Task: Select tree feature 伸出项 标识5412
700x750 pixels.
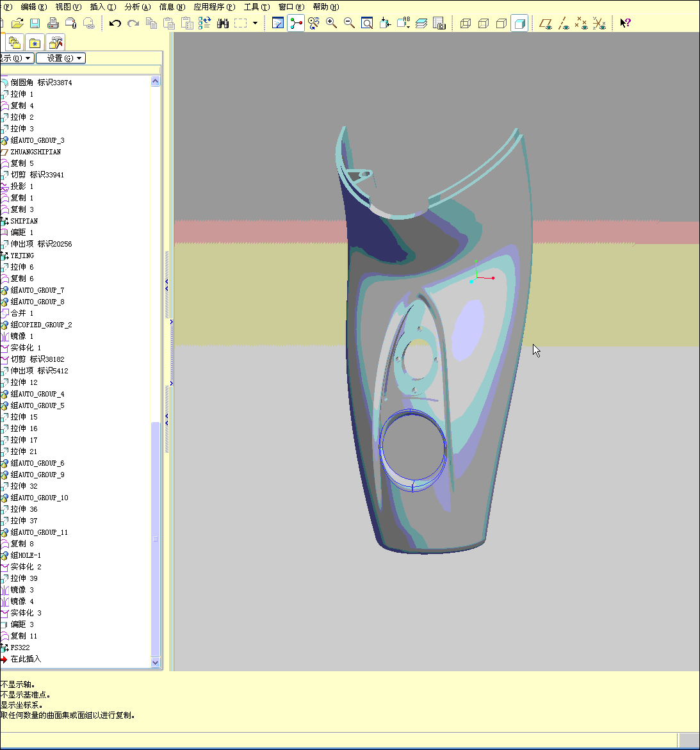Action: 39,371
